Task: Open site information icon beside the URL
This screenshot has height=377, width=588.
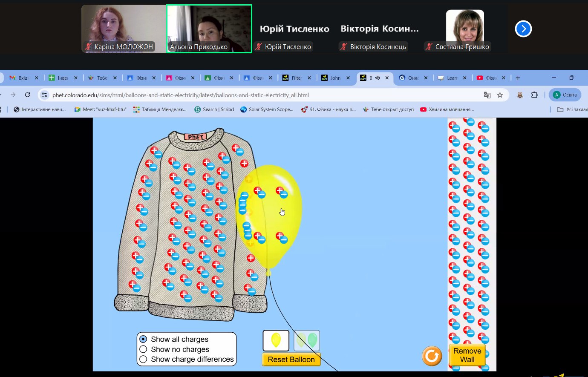Action: pos(45,95)
